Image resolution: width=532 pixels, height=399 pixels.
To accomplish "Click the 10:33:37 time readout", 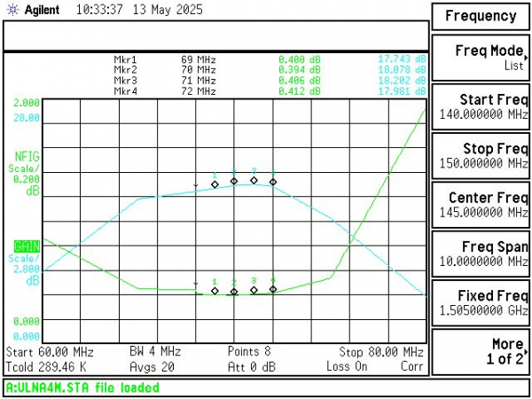I will [x=99, y=10].
